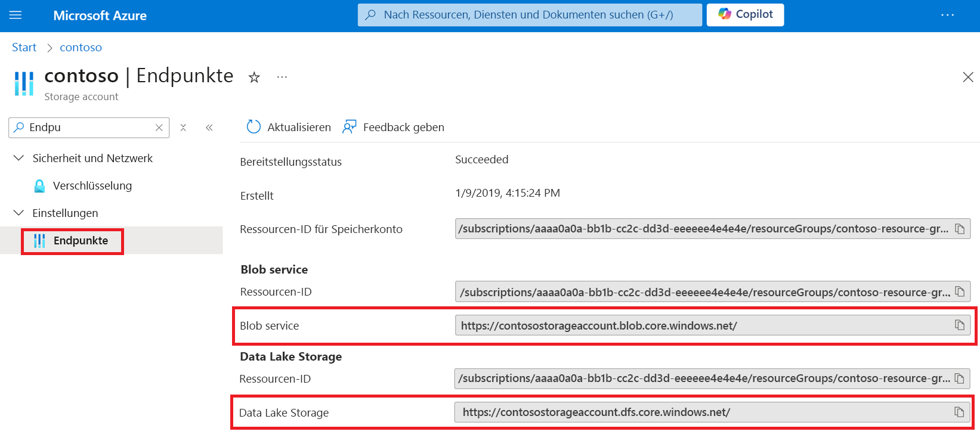980x447 pixels.
Task: Click the expand/collapse X icon beside search
Action: coord(183,128)
